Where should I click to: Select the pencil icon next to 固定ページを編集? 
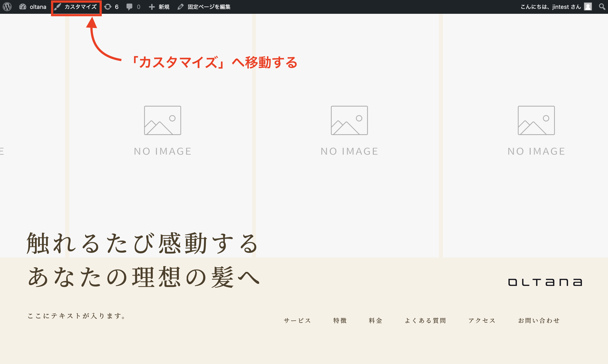[181, 7]
